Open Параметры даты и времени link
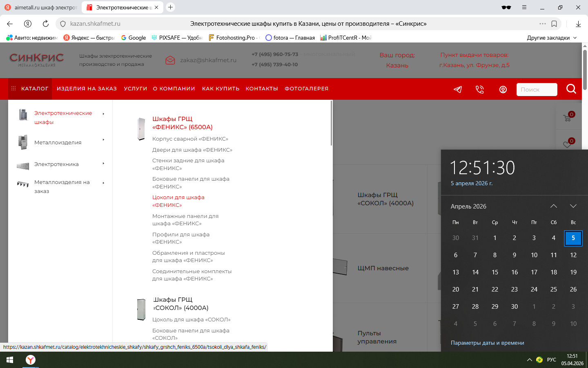The height and width of the screenshot is (368, 588). click(488, 343)
